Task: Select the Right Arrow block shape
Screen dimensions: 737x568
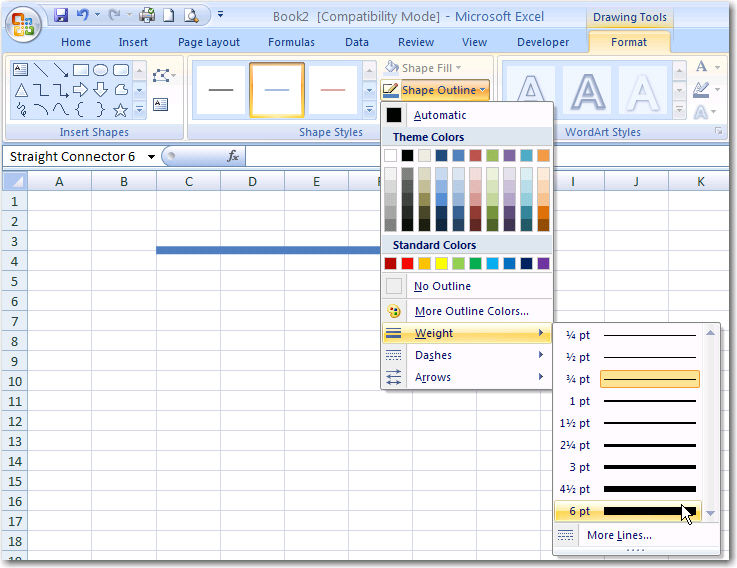Action: [x=80, y=89]
